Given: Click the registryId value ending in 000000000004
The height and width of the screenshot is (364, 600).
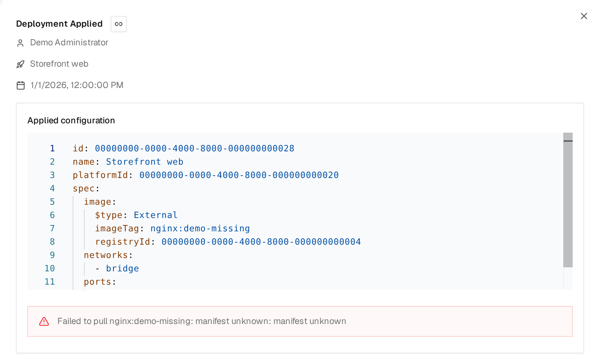Looking at the screenshot, I should [261, 242].
